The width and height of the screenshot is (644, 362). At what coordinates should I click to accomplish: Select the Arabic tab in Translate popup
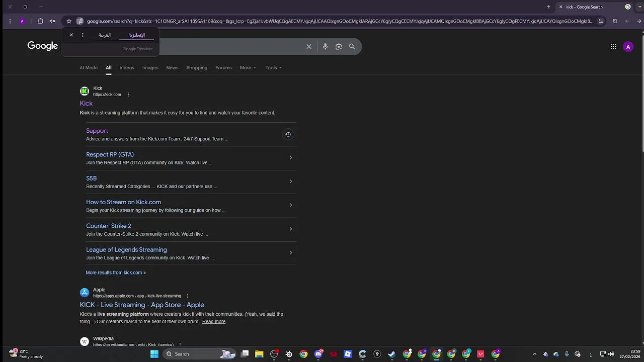pos(105,35)
